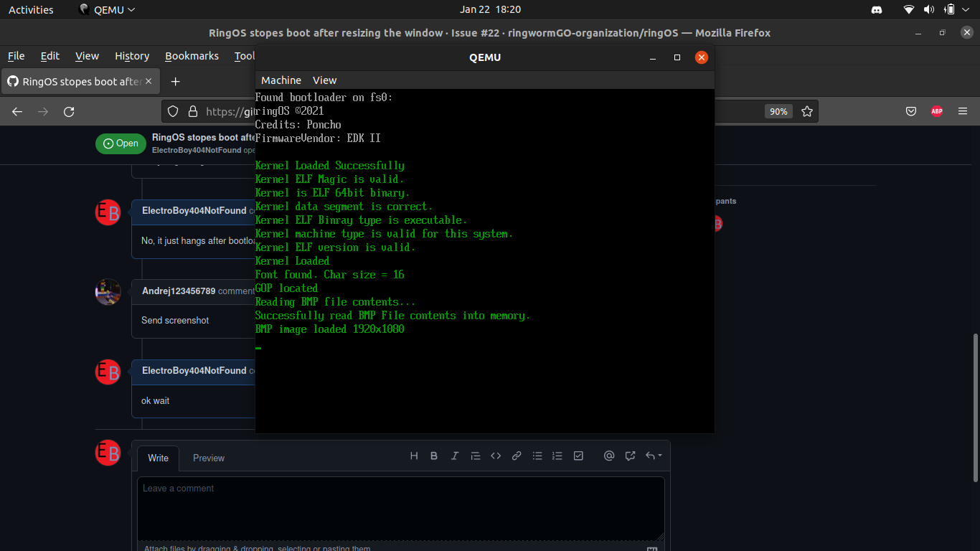Add a numbered list in comment
The height and width of the screenshot is (551, 980).
coord(557,456)
